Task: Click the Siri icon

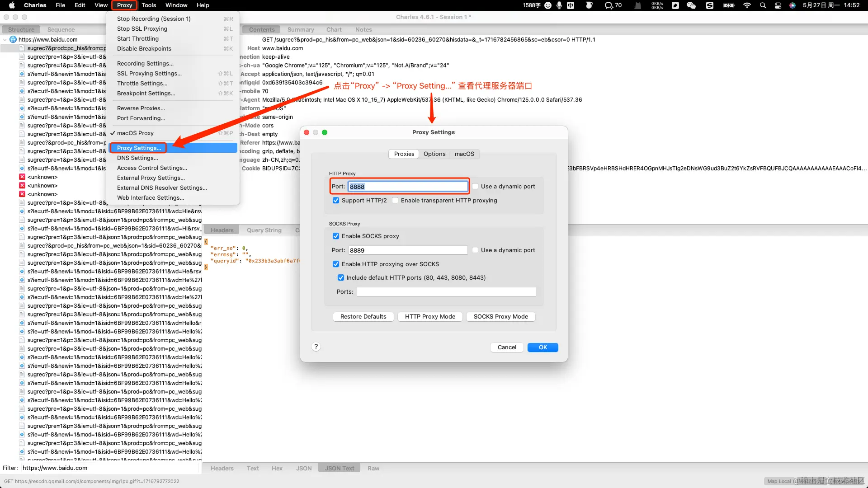Action: 792,5
